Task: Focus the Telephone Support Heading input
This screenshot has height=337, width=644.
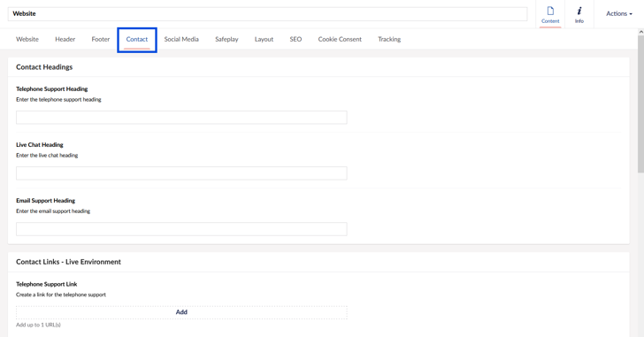Action: pos(181,118)
